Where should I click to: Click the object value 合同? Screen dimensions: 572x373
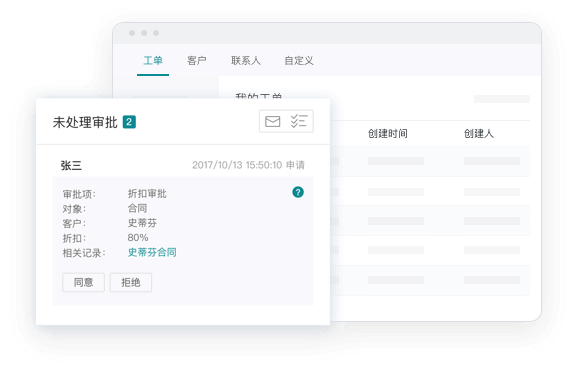click(x=138, y=208)
